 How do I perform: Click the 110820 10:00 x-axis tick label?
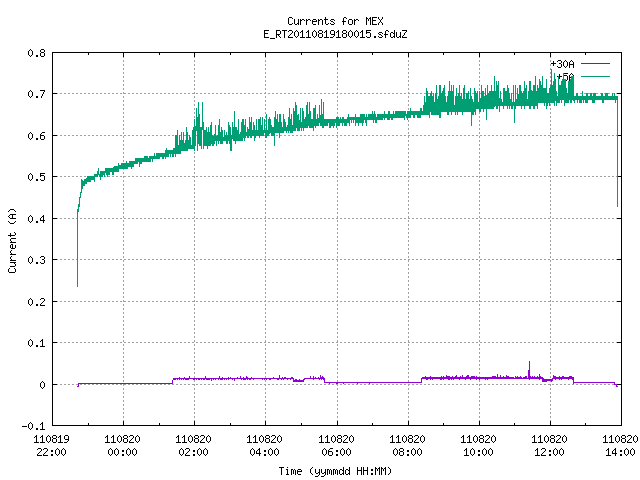click(x=478, y=446)
